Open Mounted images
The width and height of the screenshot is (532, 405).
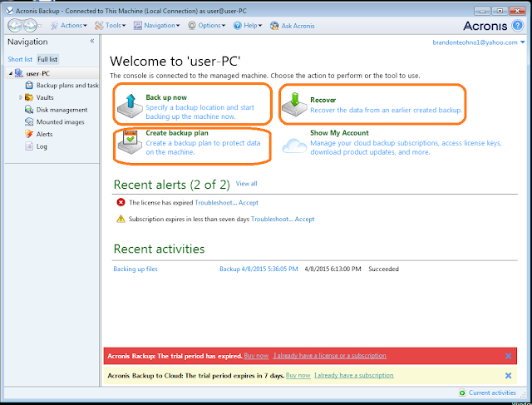pyautogui.click(x=61, y=122)
